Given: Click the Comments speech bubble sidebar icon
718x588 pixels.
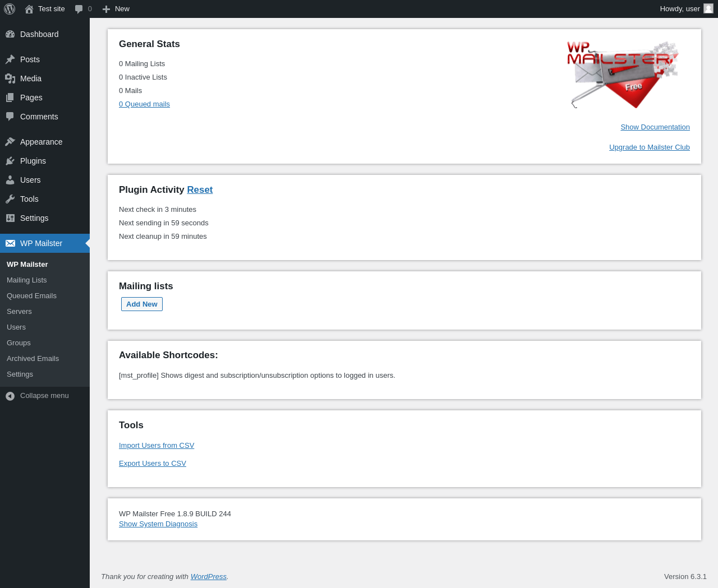Looking at the screenshot, I should (10, 117).
